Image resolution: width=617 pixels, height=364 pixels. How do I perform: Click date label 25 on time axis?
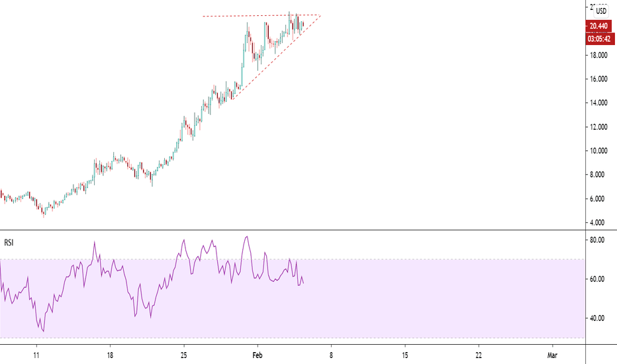[184, 355]
